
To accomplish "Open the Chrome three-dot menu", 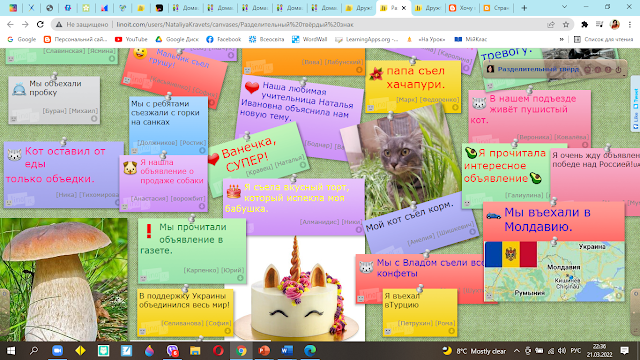I will (630, 24).
